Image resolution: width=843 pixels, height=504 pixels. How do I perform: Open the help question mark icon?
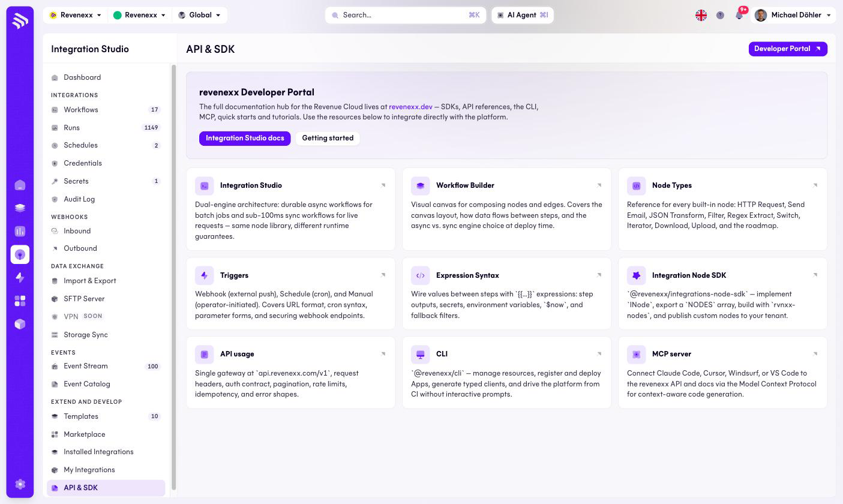(x=720, y=15)
